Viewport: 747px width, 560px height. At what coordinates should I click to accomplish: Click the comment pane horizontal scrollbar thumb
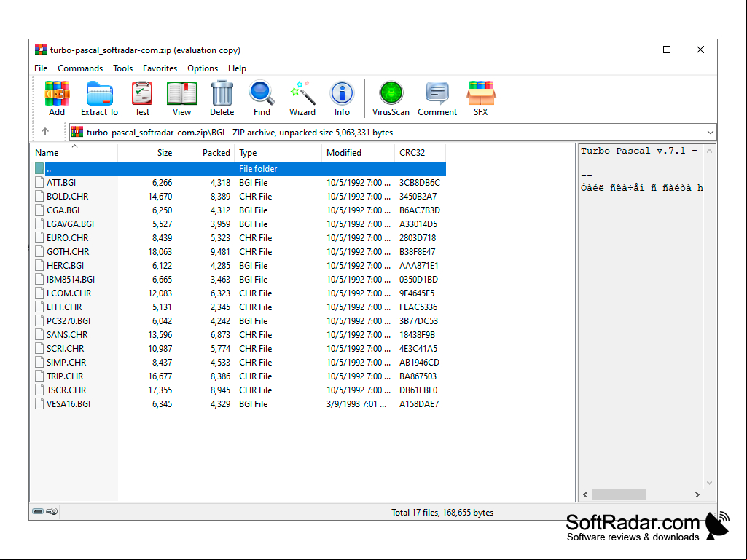619,494
